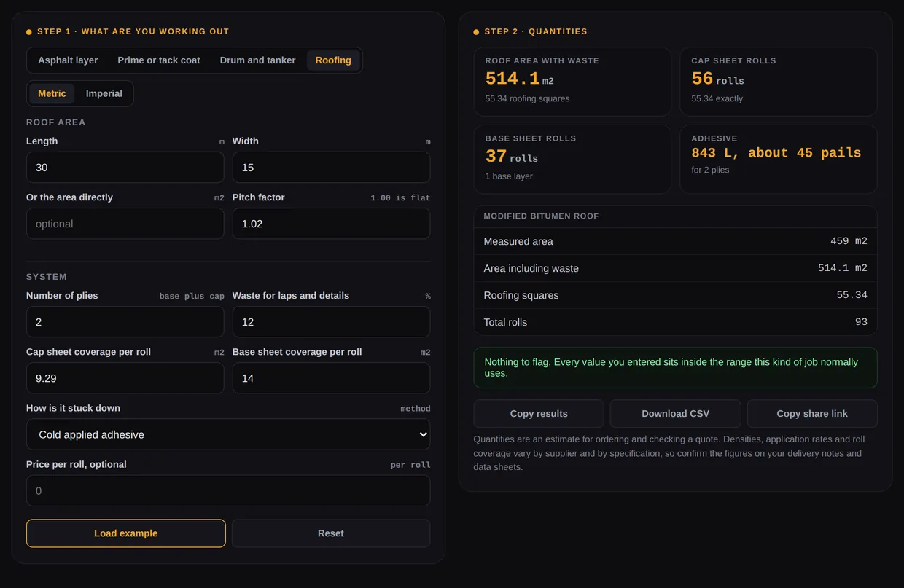Screen dimensions: 904x588
Task: Choose Metric units
Action: click(x=52, y=93)
